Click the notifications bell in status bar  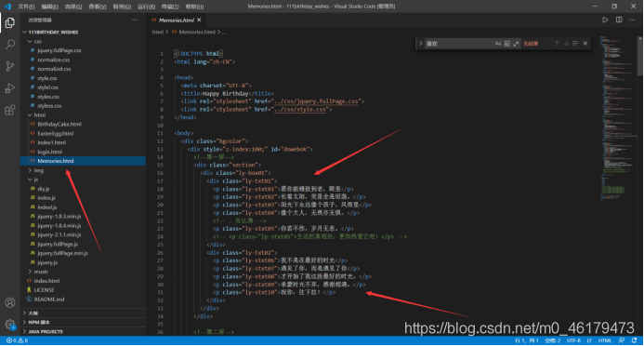point(634,340)
